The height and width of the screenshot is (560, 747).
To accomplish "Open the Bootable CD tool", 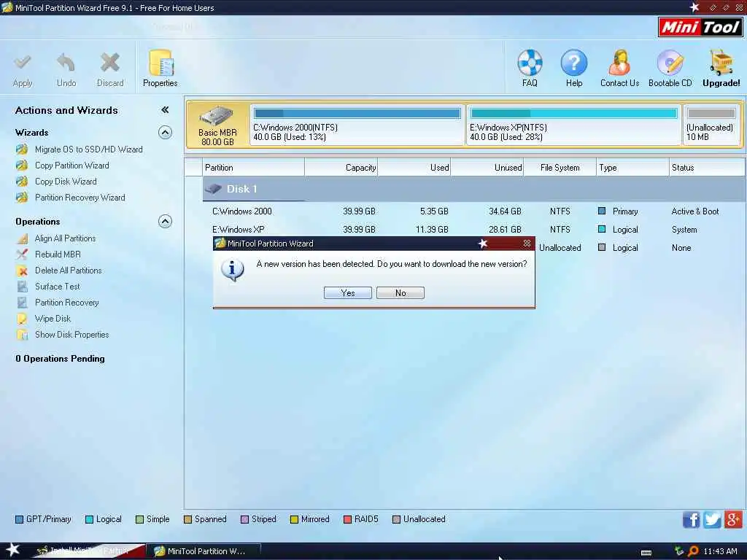I will 670,68.
